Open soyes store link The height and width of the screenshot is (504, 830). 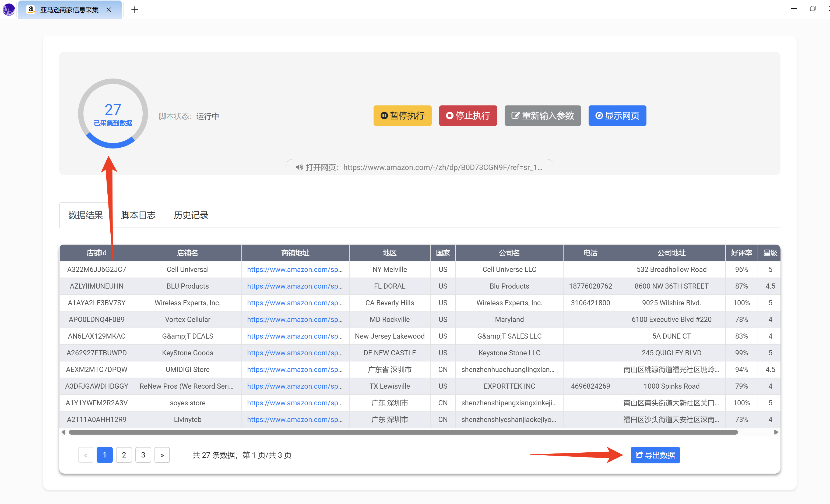pos(295,403)
